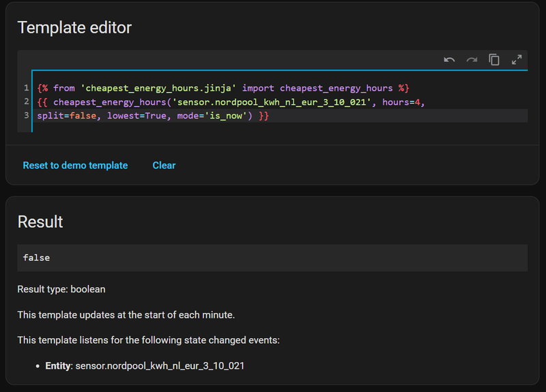Screen dimensions: 546x392
Task: Click the Result section heading
Action: (40, 222)
